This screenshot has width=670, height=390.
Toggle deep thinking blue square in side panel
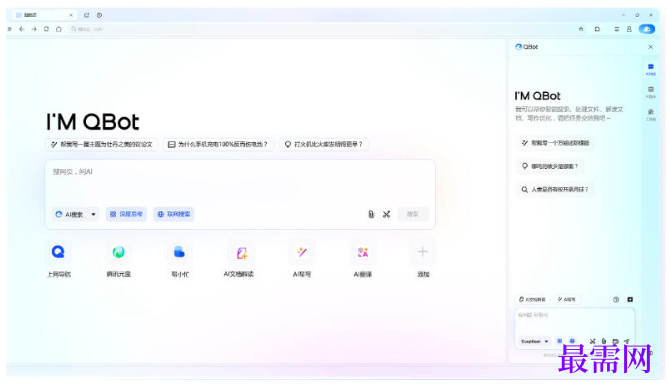click(x=559, y=341)
